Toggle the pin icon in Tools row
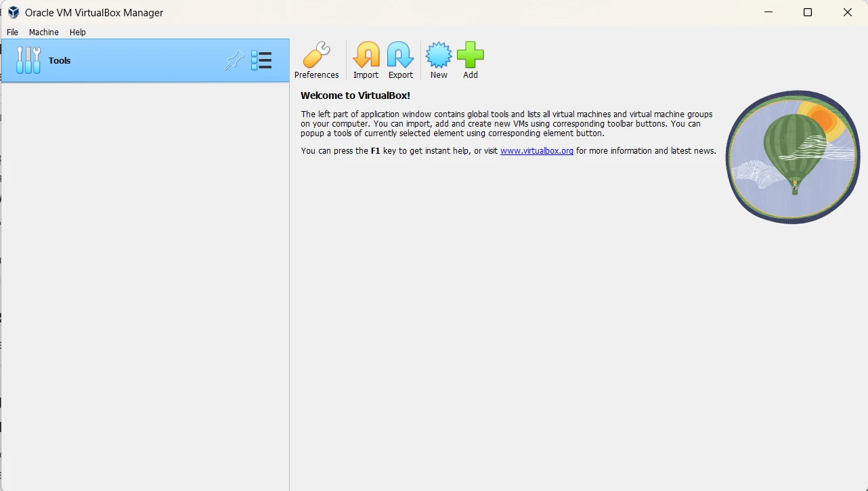The height and width of the screenshot is (491, 868). [234, 61]
